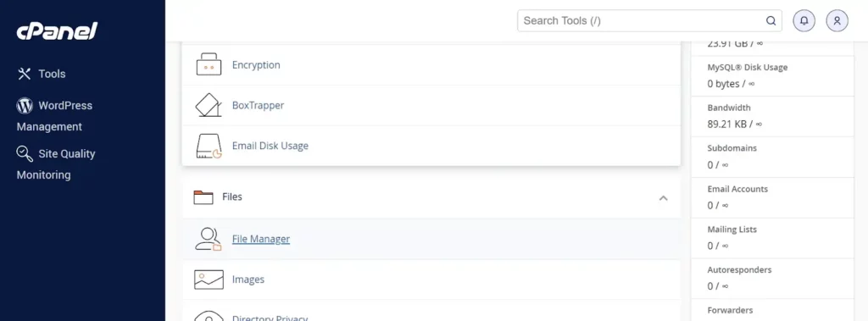Open the File Manager link

(x=261, y=239)
